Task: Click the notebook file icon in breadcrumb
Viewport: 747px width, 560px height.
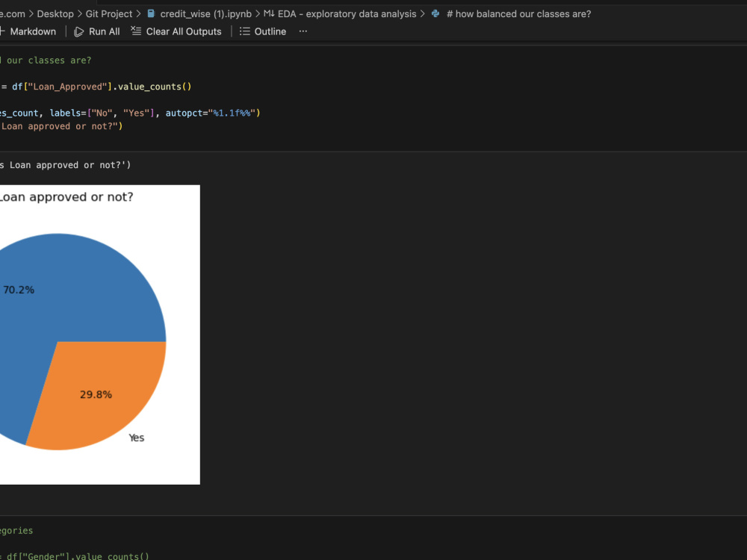Action: (151, 13)
